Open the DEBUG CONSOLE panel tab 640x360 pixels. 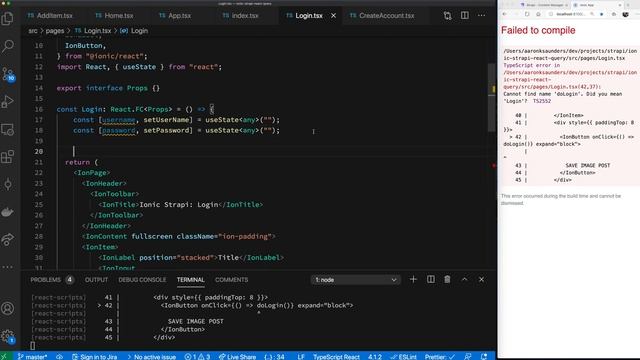coord(142,280)
